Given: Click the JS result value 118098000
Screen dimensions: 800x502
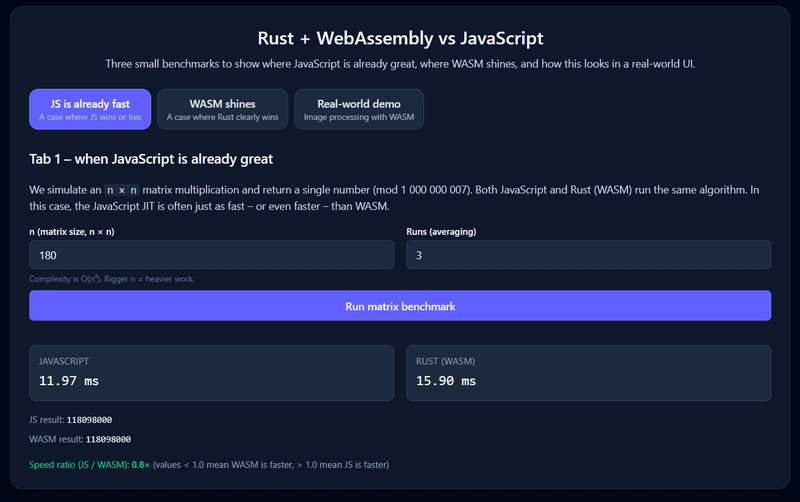Looking at the screenshot, I should (89, 420).
